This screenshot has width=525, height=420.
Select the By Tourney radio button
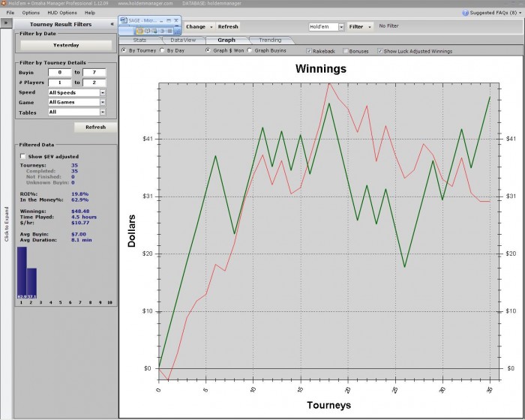124,50
